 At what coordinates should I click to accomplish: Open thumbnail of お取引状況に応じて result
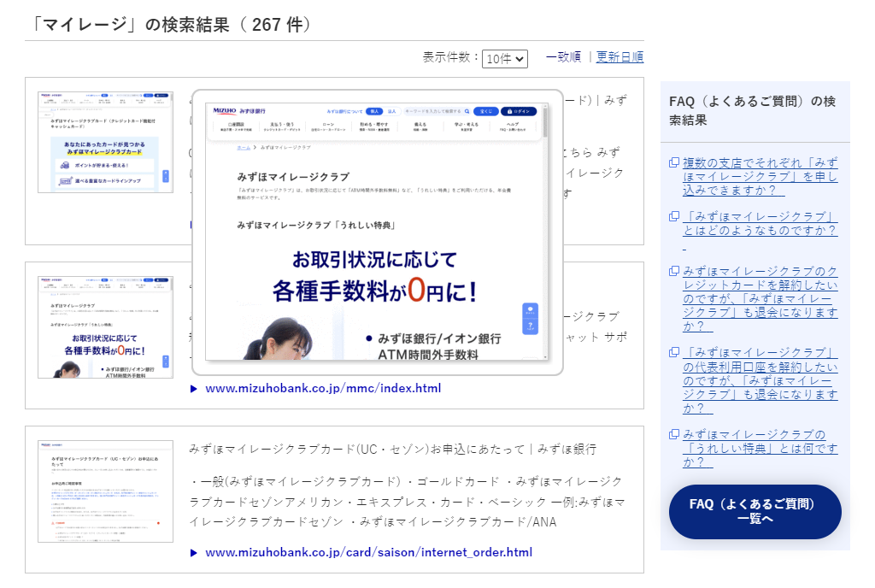105,327
